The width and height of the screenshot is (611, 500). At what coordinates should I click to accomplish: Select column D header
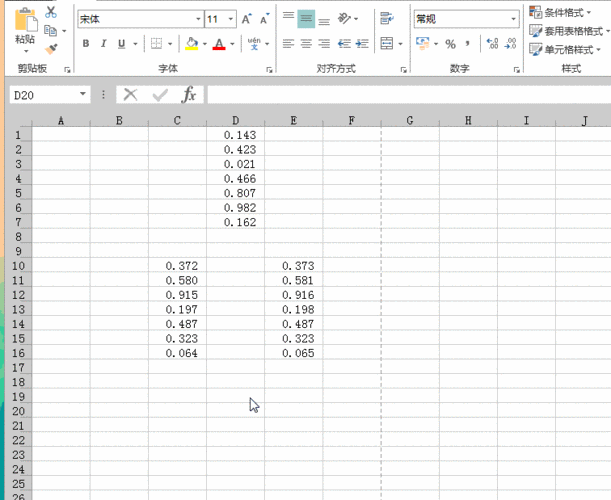235,120
